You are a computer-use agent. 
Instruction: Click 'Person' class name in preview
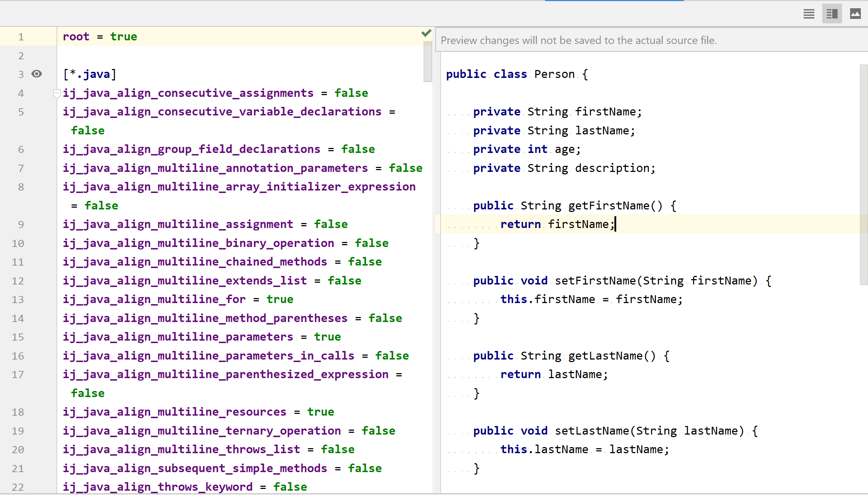554,74
